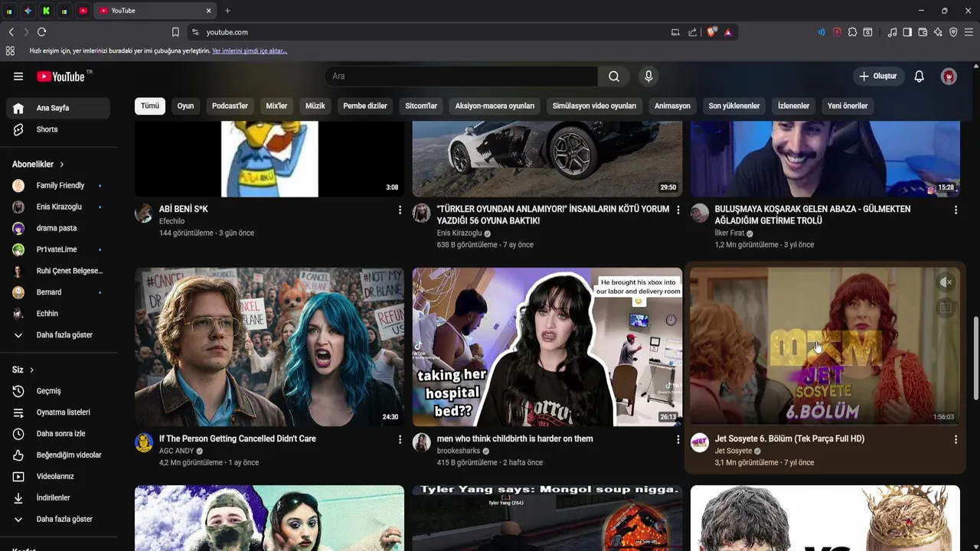Click the Yer imlerini şimdi içe aktar link
The width and height of the screenshot is (980, 551).
(x=250, y=51)
